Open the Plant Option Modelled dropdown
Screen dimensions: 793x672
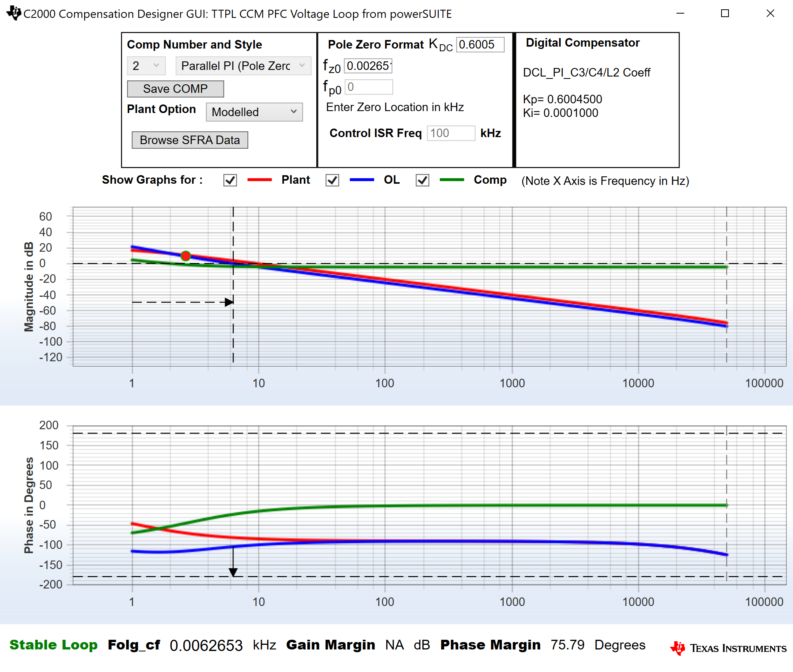click(254, 112)
